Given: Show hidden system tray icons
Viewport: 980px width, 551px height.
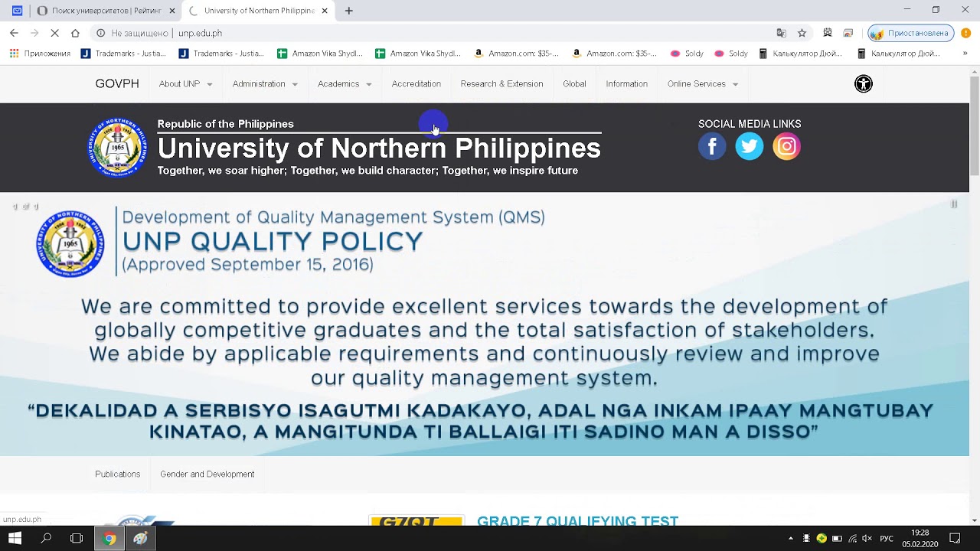Looking at the screenshot, I should 790,538.
